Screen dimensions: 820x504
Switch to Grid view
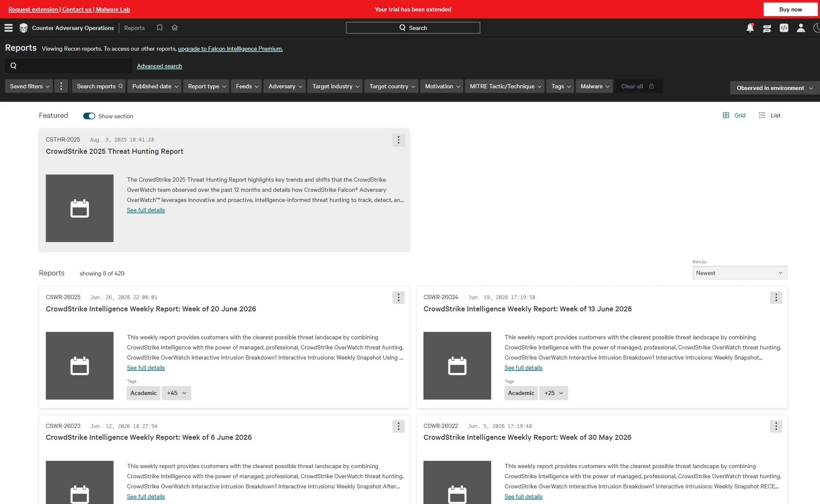click(x=734, y=115)
